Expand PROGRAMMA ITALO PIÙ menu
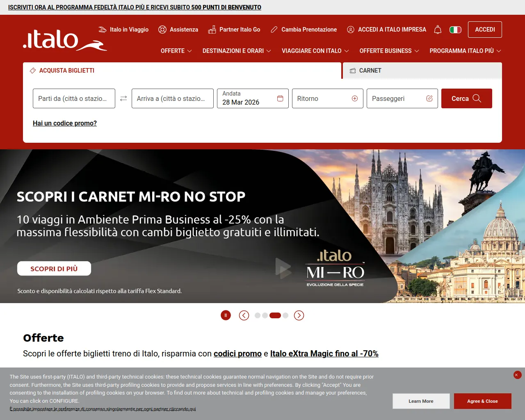525x420 pixels. [x=466, y=51]
